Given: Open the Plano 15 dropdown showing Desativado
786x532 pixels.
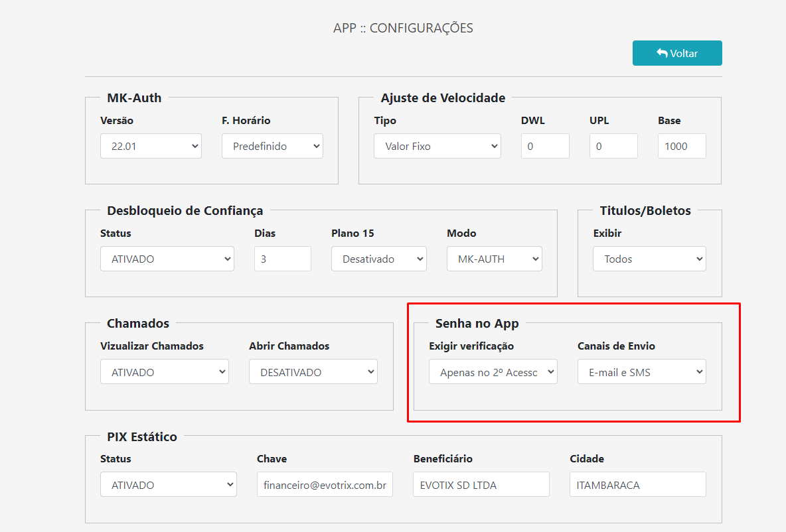Looking at the screenshot, I should tap(378, 259).
